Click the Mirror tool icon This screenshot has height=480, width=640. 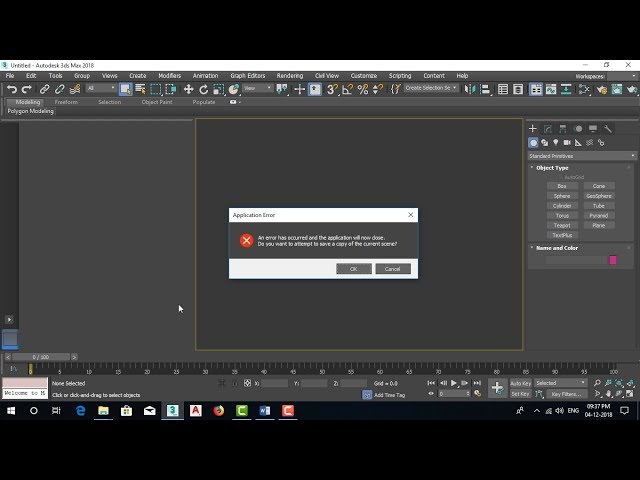470,89
